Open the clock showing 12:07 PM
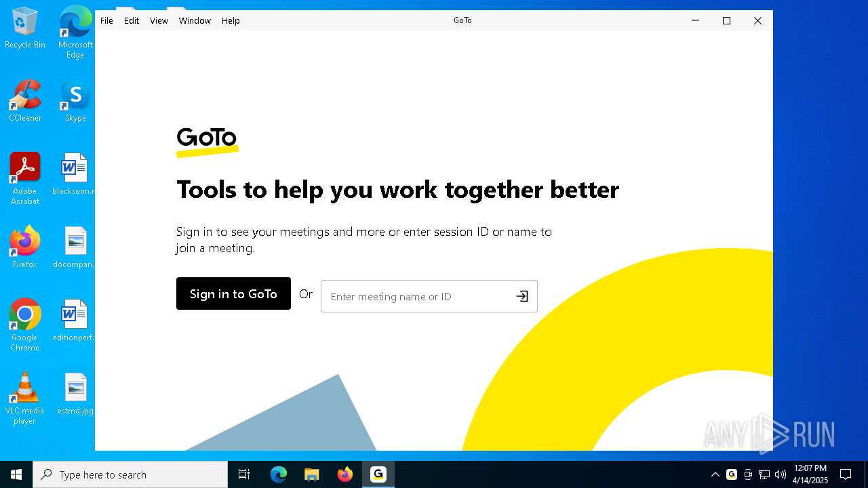 click(x=810, y=474)
